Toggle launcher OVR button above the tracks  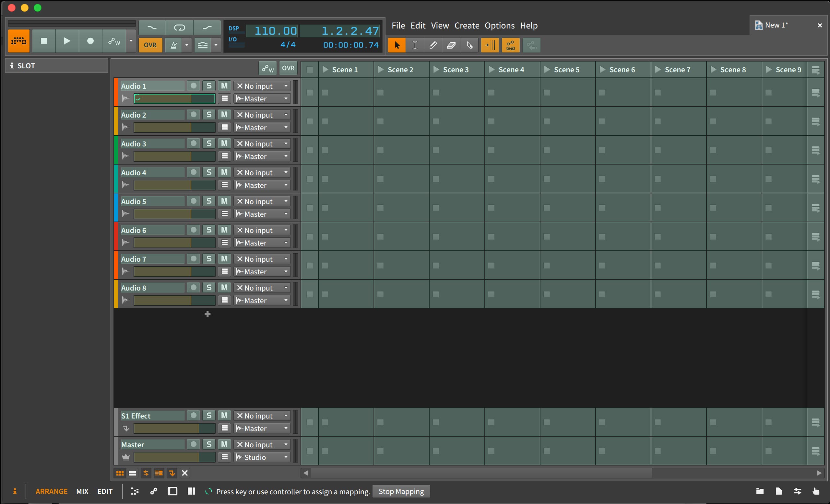(288, 68)
